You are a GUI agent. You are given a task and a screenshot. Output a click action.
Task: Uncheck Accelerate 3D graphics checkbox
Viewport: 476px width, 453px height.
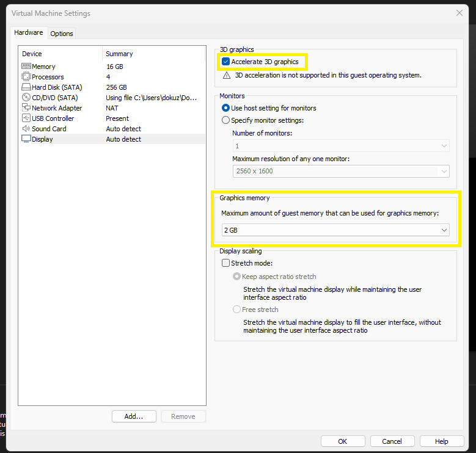pos(225,62)
